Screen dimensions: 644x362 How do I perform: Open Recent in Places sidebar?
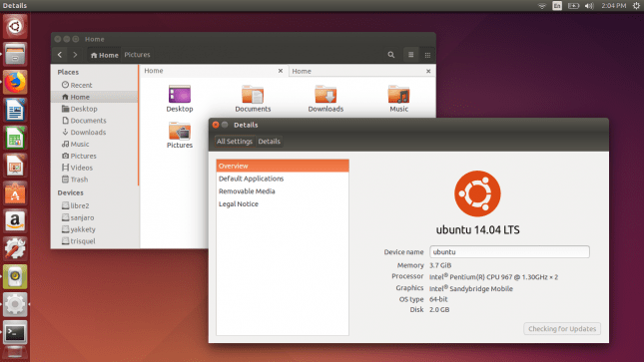[95, 85]
